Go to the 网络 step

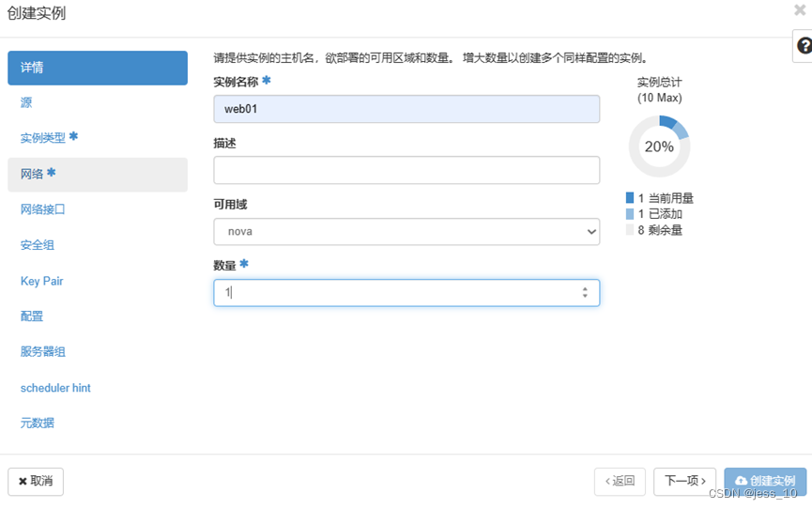point(98,175)
